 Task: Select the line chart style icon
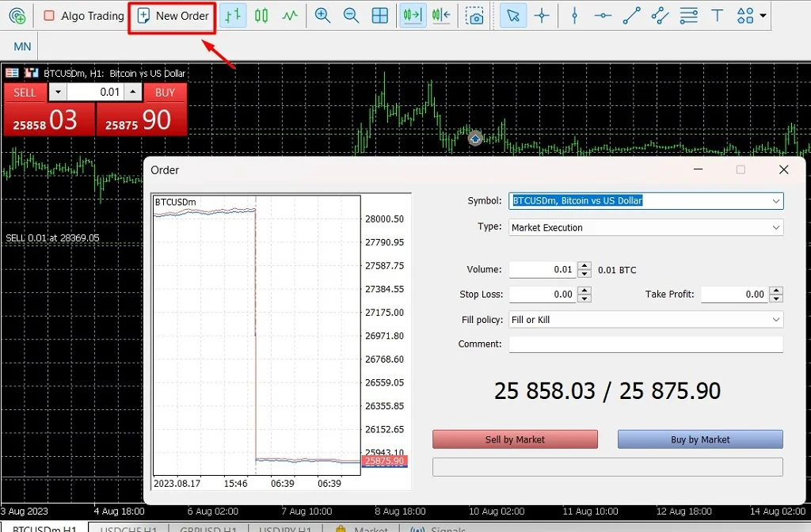(x=291, y=15)
